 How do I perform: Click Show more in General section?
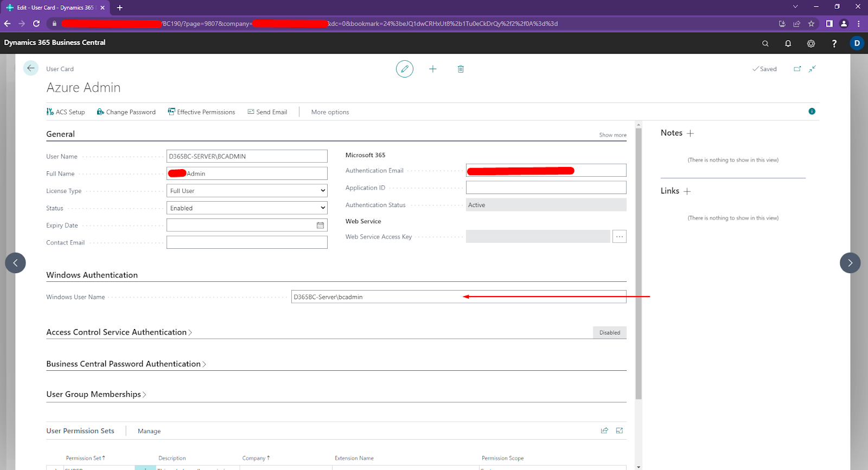612,135
